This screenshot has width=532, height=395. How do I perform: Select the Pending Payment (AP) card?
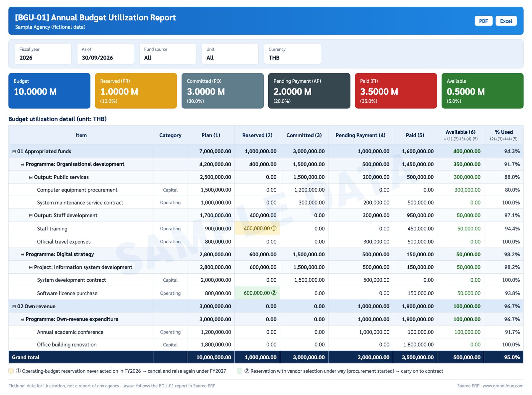coord(309,91)
